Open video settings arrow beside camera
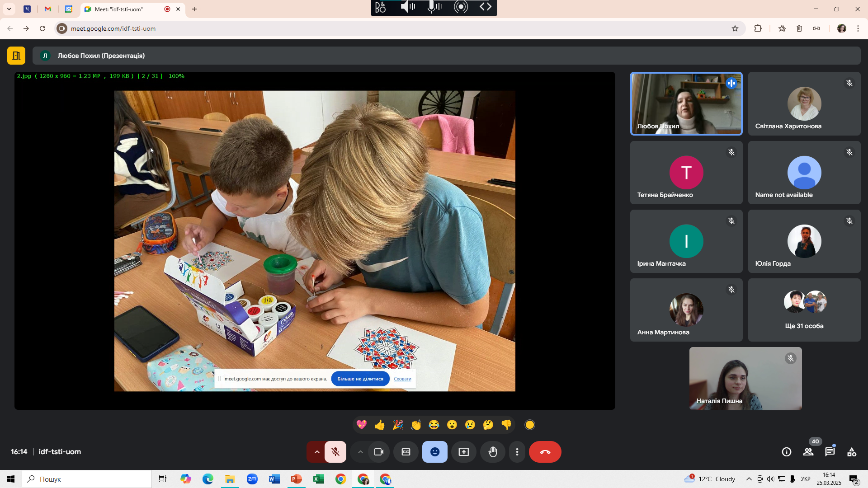This screenshot has height=488, width=868. click(360, 452)
